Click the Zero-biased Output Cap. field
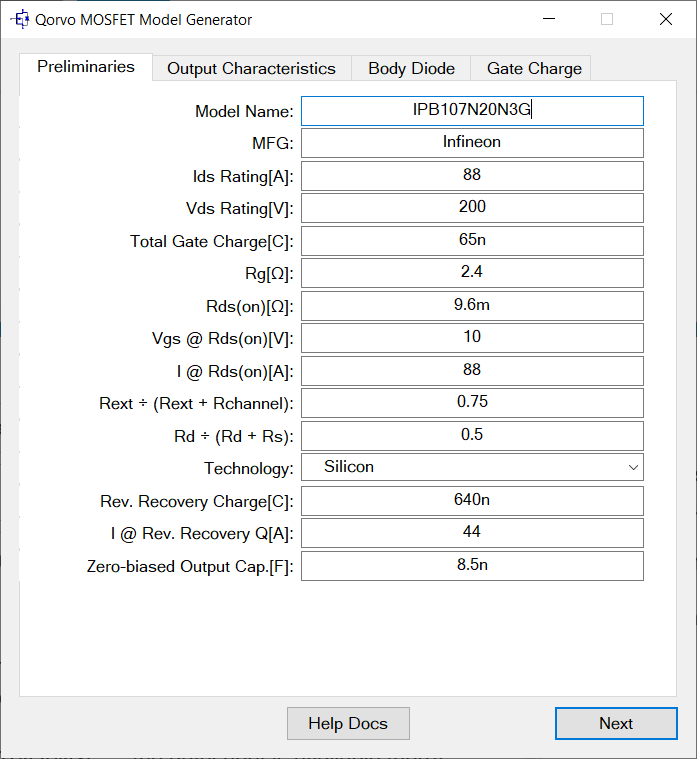Viewport: 697px width, 759px height. [472, 565]
